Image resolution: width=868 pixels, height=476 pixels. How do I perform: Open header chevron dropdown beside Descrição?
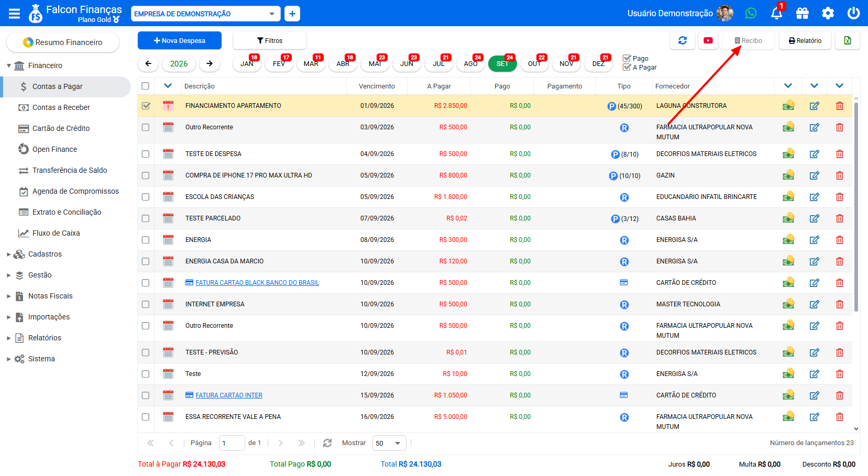tap(168, 86)
